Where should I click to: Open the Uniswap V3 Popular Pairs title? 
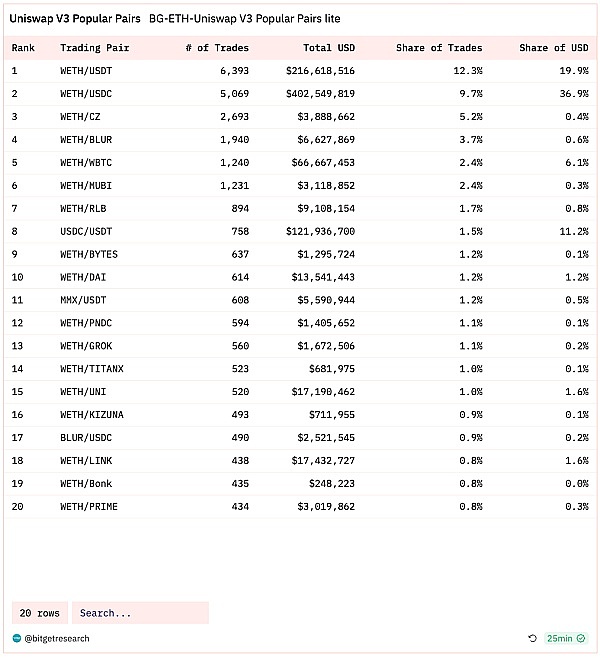(x=75, y=19)
